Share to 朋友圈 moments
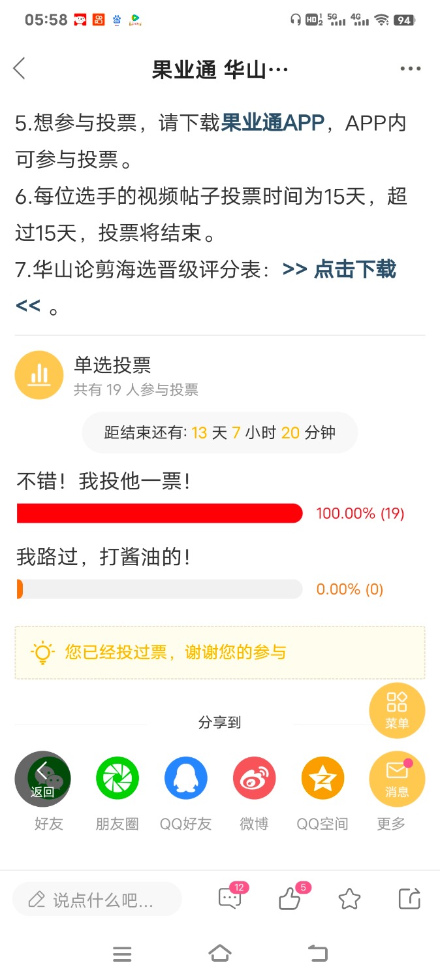The width and height of the screenshot is (440, 980). point(118,779)
